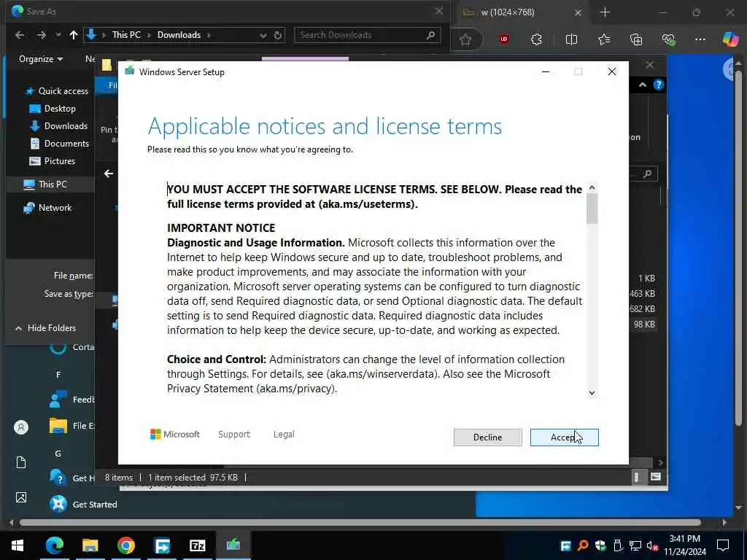This screenshot has height=560, width=747.
Task: Go forward in Save As dialog
Action: [42, 35]
